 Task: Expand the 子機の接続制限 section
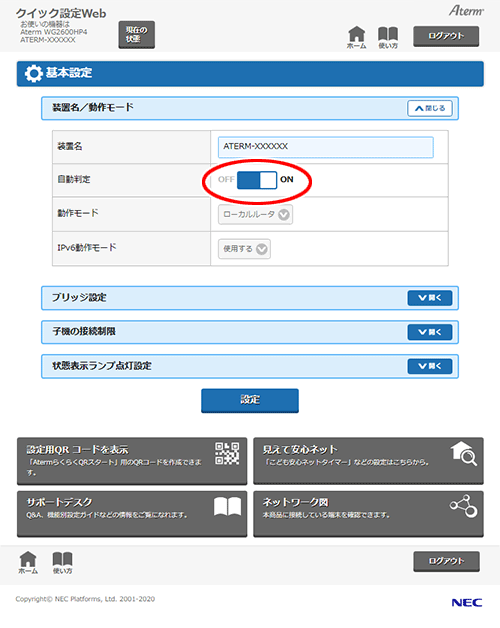point(430,332)
